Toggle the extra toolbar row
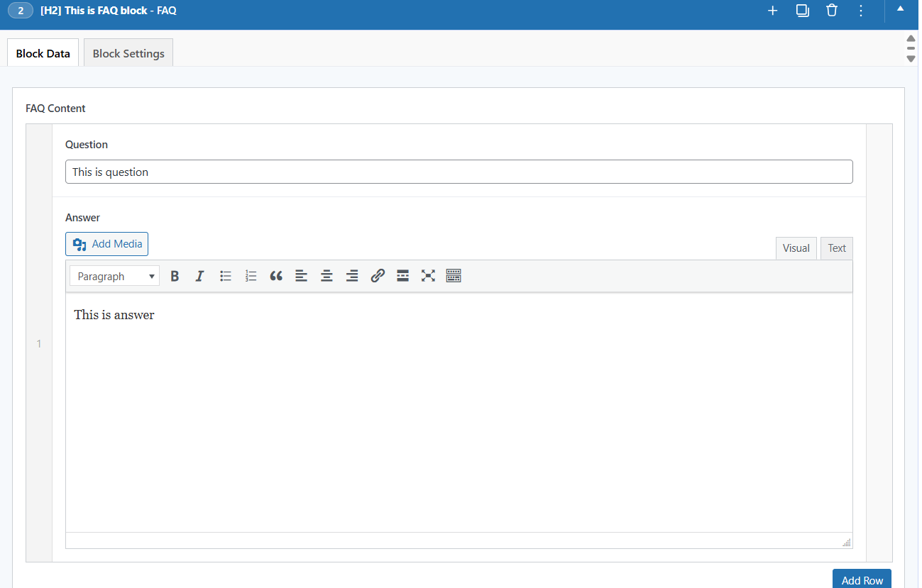Image resolution: width=922 pixels, height=588 pixels. click(x=454, y=276)
